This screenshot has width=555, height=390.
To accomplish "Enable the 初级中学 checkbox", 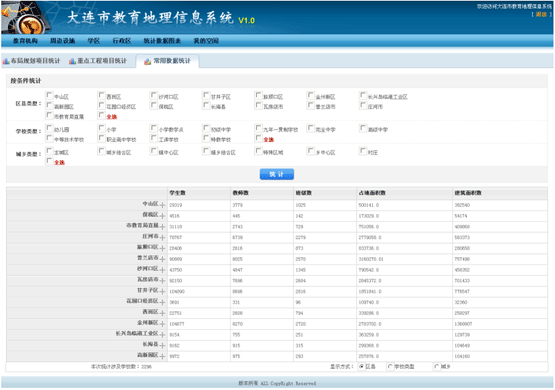I will [206, 128].
